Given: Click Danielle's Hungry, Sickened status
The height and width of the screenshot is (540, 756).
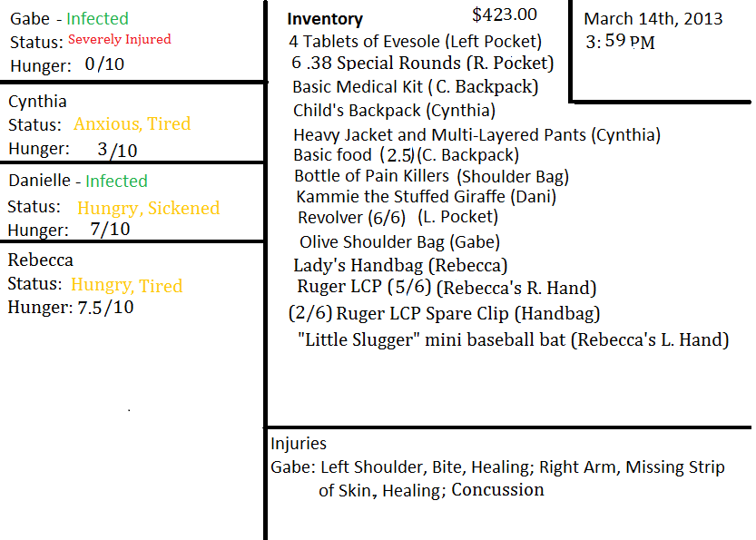Looking at the screenshot, I should pos(148,208).
